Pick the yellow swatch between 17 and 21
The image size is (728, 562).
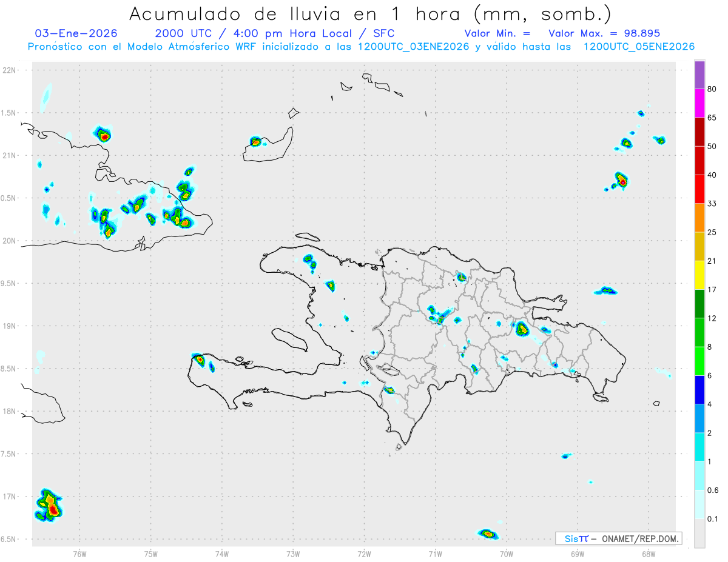[x=699, y=275]
